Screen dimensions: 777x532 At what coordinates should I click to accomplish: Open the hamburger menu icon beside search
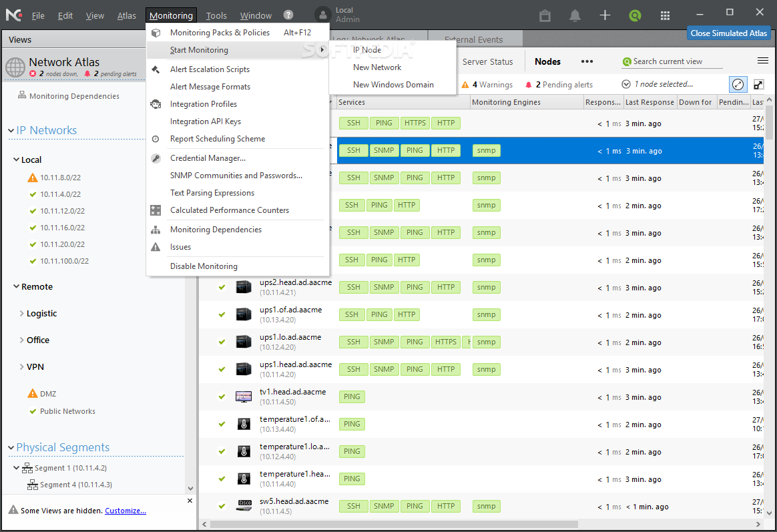762,61
